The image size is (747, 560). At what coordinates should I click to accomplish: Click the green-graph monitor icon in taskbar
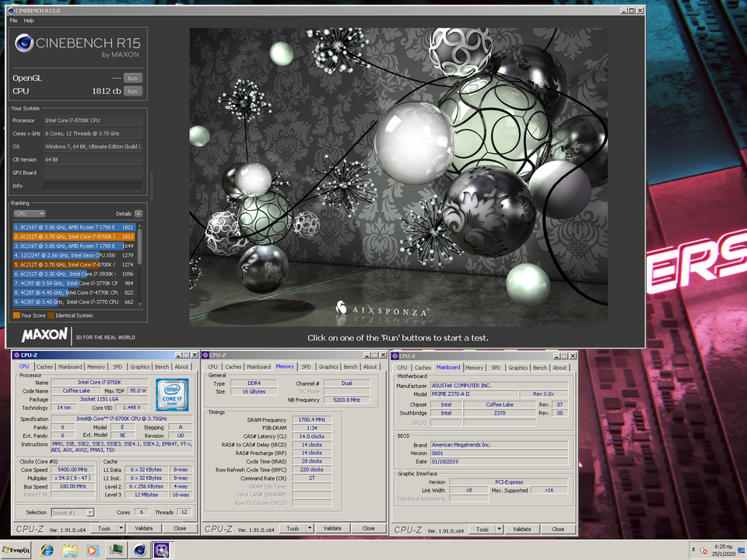click(x=116, y=550)
